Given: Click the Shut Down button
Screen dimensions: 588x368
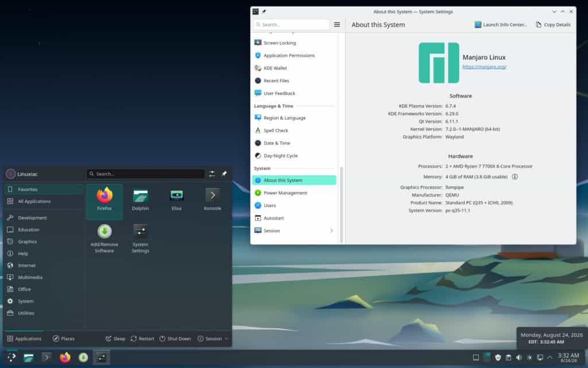Looking at the screenshot, I should (x=175, y=339).
